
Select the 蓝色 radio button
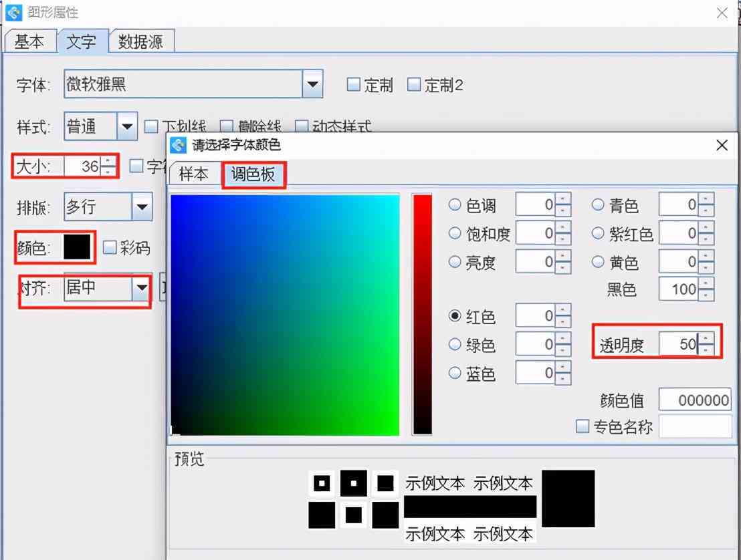tap(455, 373)
